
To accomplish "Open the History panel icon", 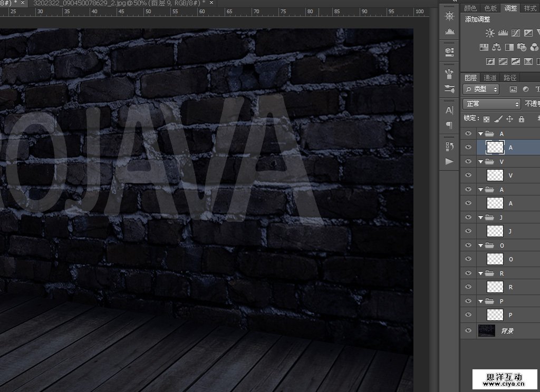I will coord(449,146).
